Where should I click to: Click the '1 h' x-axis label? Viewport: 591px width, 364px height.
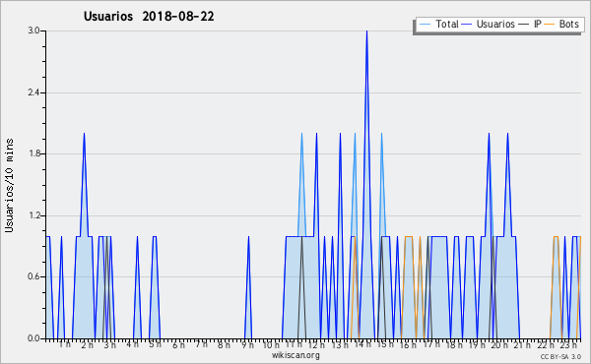(65, 344)
